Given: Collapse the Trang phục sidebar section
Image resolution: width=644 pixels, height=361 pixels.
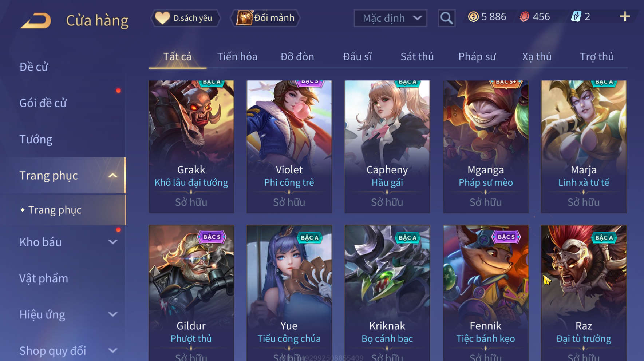Looking at the screenshot, I should point(113,176).
